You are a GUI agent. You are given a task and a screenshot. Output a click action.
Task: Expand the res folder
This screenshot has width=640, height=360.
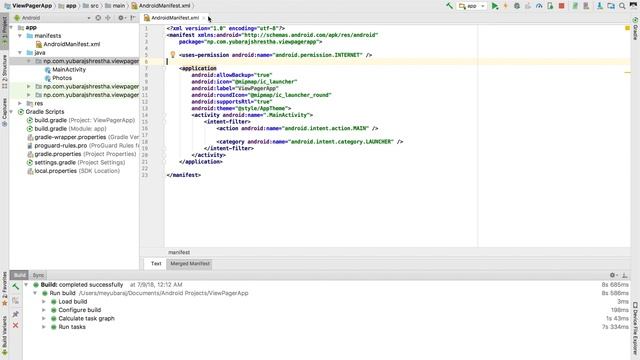pyautogui.click(x=20, y=103)
